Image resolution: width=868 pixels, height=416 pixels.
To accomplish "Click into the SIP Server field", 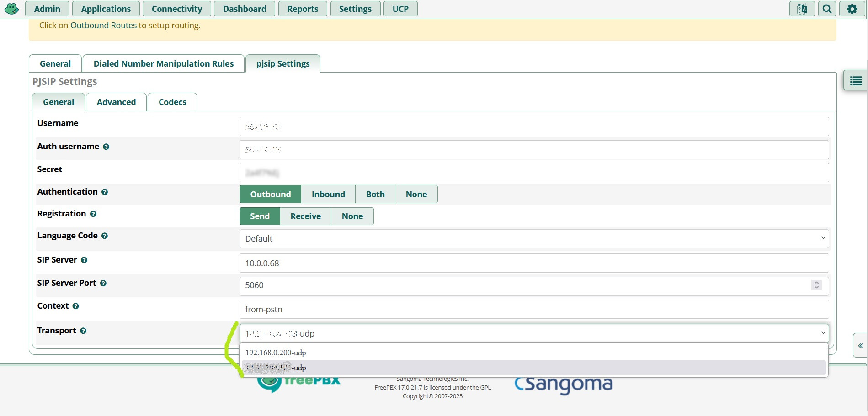I will pos(533,263).
